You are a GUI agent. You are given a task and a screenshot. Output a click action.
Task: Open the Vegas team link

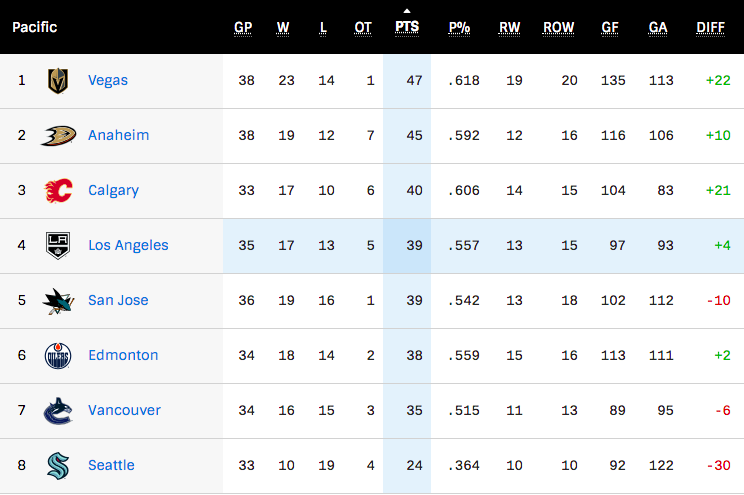pyautogui.click(x=108, y=80)
